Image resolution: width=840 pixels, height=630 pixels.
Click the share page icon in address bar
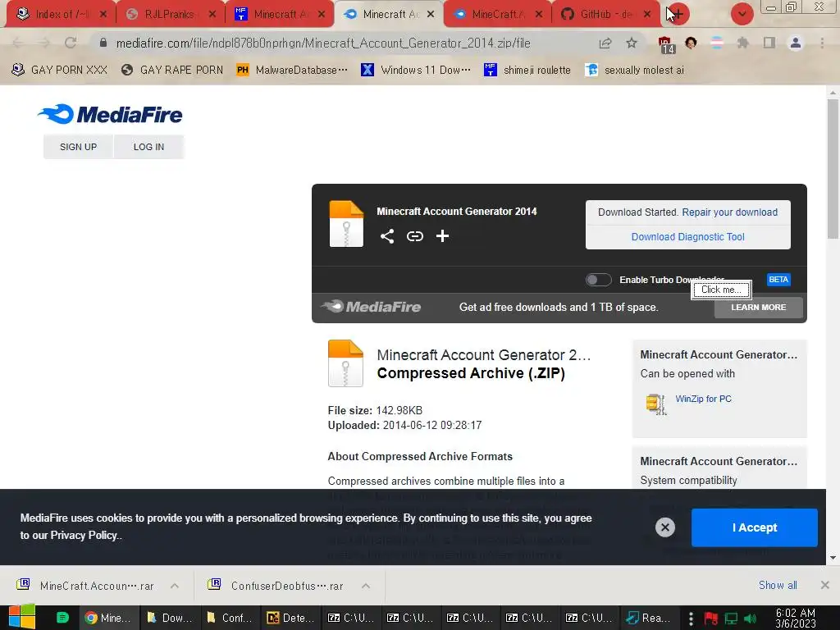click(605, 43)
